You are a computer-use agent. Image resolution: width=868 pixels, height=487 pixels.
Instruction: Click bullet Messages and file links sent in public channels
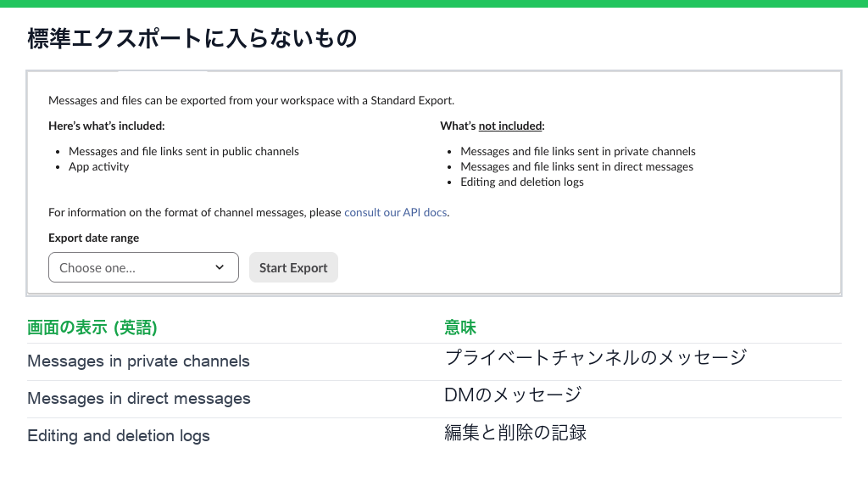click(x=184, y=151)
